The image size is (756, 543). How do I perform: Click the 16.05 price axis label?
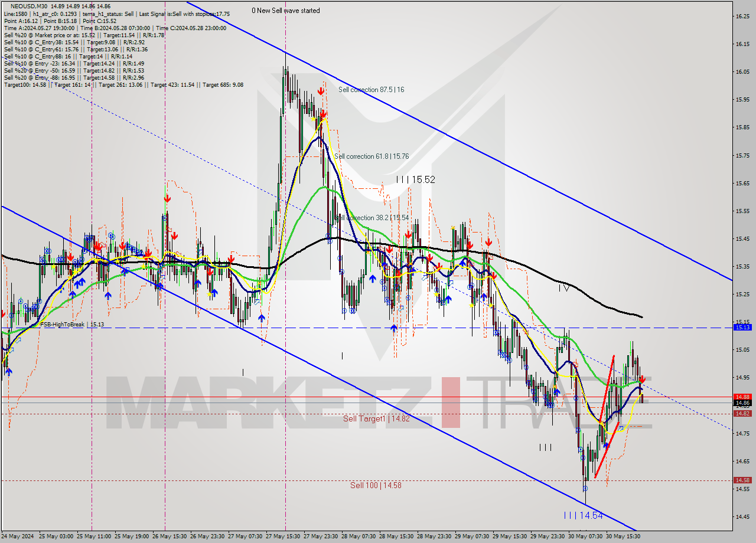742,72
